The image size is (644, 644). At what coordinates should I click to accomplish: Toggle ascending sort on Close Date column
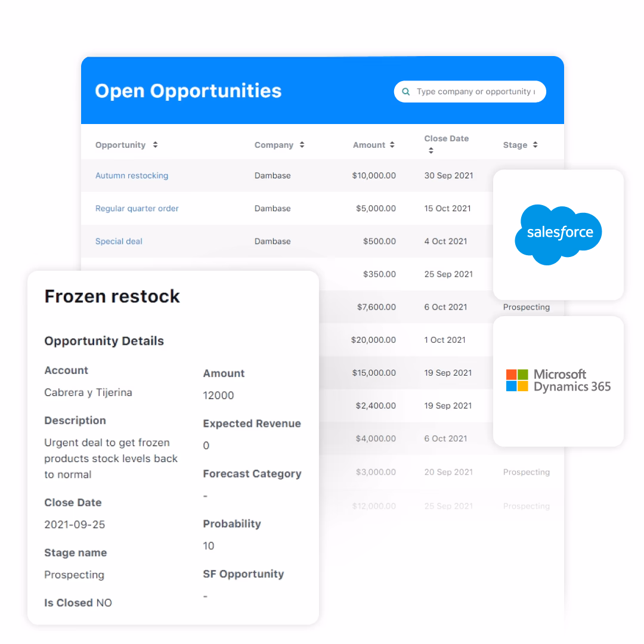click(431, 150)
